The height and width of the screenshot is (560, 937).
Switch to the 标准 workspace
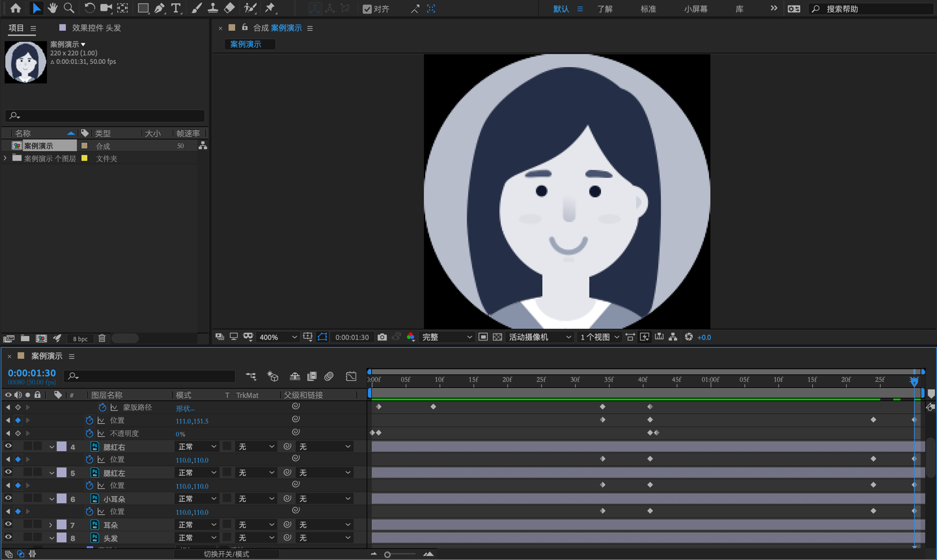pos(648,9)
